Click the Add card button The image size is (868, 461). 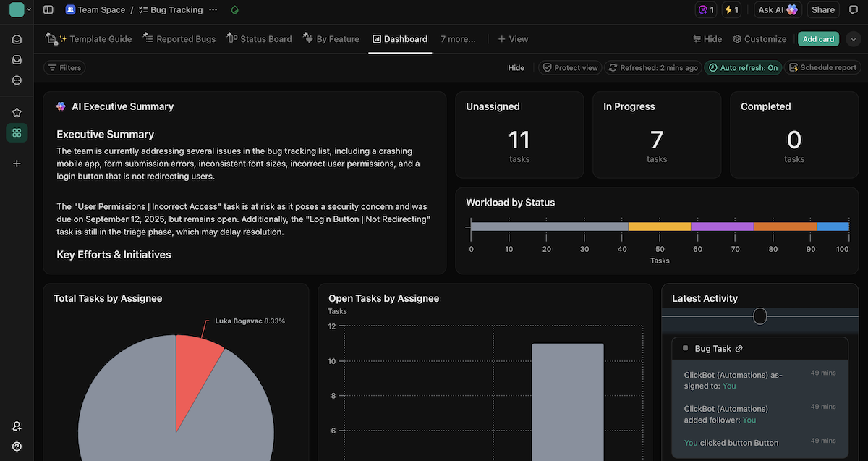pos(818,38)
